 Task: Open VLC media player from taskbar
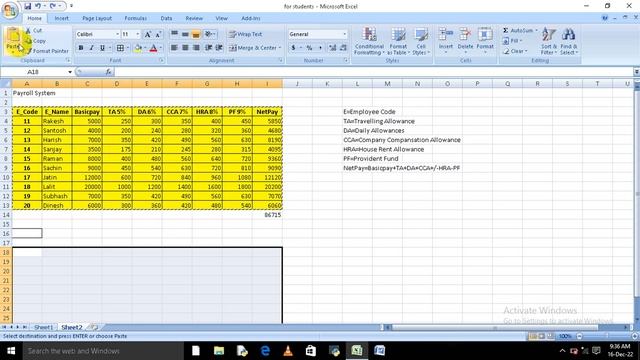point(288,351)
